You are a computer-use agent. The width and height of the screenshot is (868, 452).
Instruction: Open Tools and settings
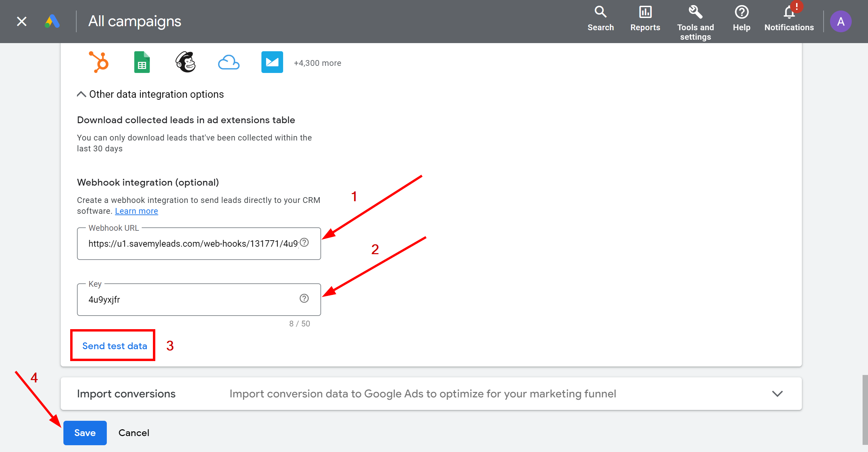[695, 23]
